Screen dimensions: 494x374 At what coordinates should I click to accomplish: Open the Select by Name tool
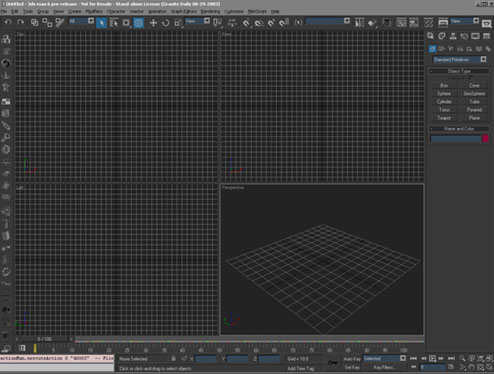(114, 23)
